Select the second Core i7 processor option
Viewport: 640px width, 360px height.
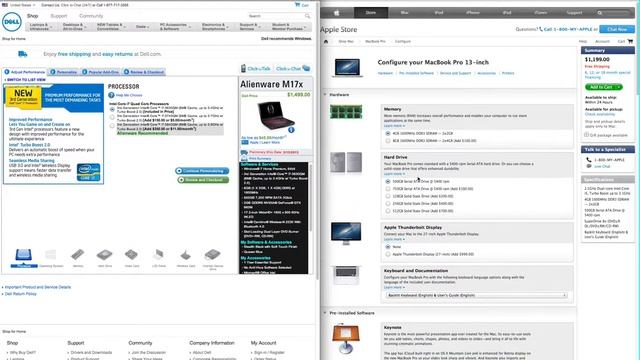point(112,118)
